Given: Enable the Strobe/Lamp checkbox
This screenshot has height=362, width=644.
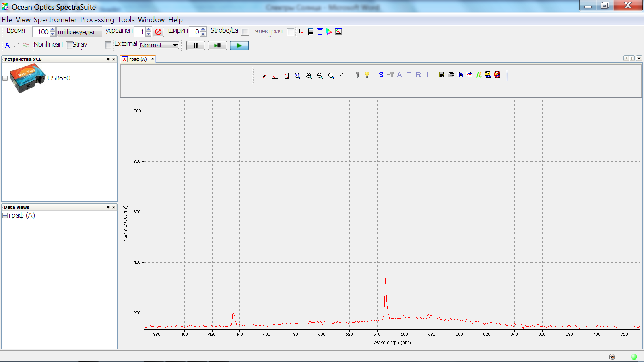Looking at the screenshot, I should pos(245,32).
